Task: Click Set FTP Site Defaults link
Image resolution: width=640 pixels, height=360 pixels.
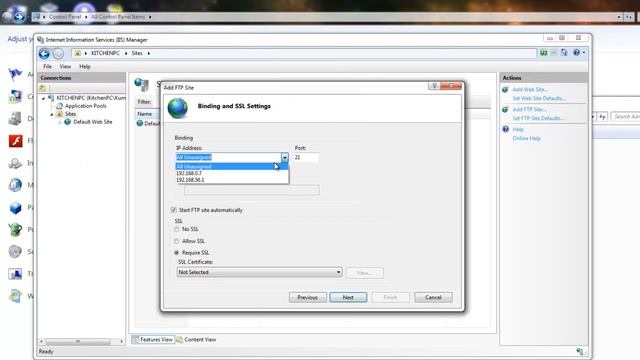Action: coord(538,118)
